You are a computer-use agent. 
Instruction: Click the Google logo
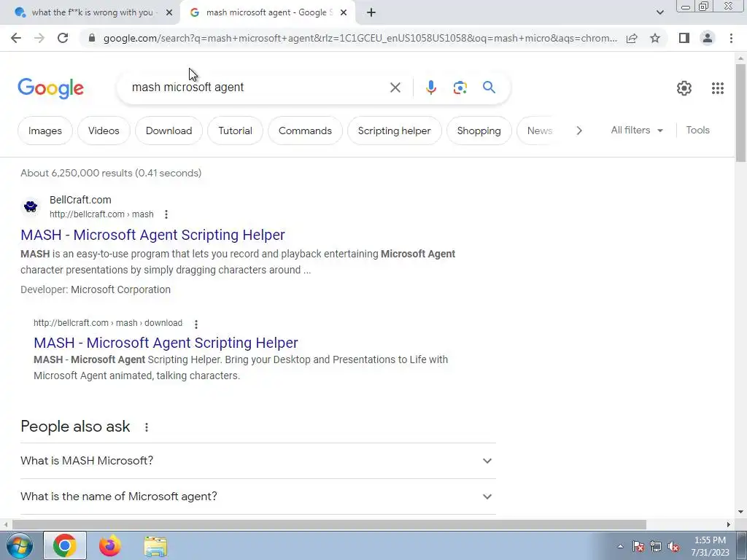pyautogui.click(x=50, y=88)
